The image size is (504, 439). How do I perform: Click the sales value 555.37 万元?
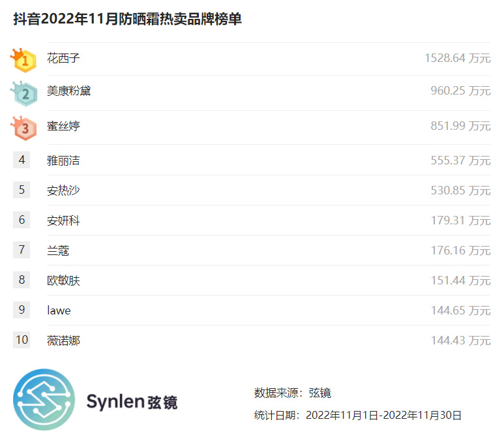point(460,160)
